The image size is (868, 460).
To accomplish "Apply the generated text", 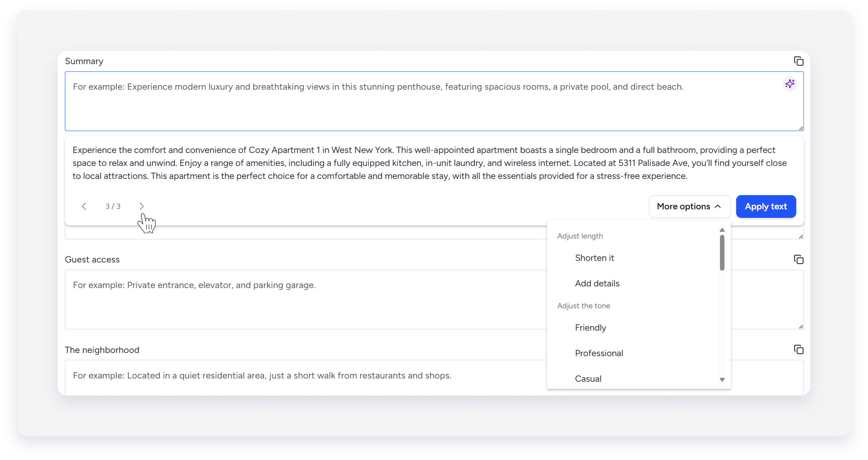I will click(x=765, y=206).
